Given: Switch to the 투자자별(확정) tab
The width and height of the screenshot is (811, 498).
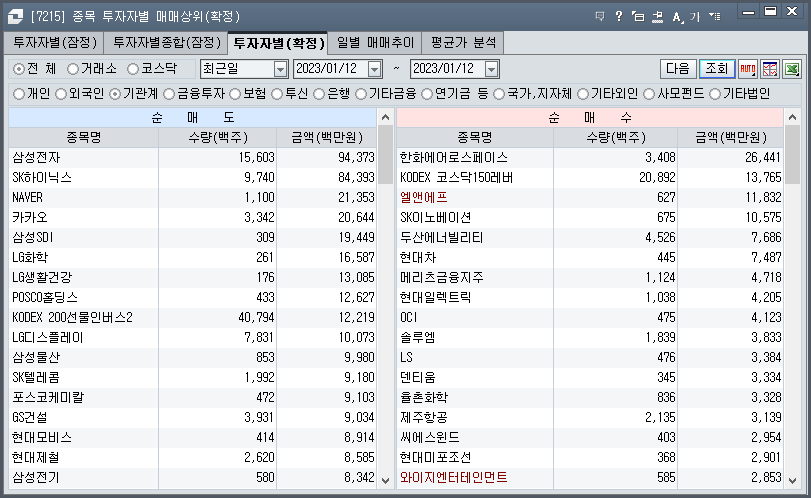Looking at the screenshot, I should (x=279, y=43).
